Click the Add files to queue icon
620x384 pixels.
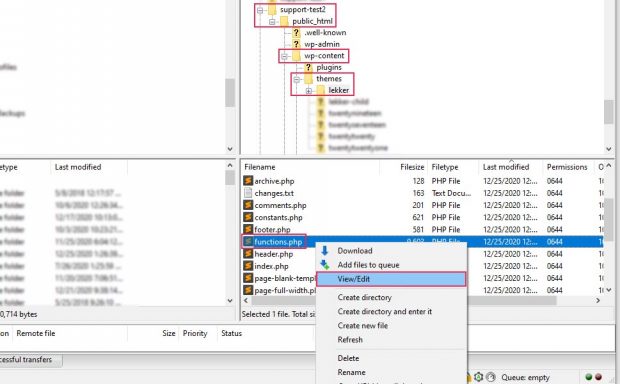[x=325, y=265]
